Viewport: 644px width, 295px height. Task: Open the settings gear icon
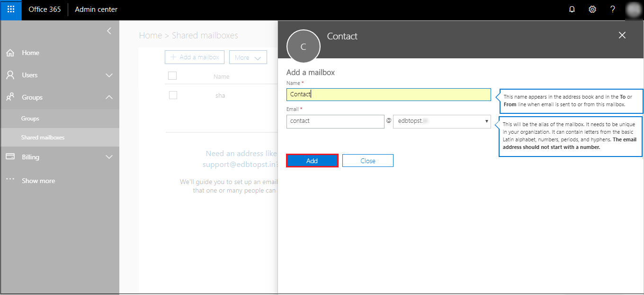(x=592, y=9)
